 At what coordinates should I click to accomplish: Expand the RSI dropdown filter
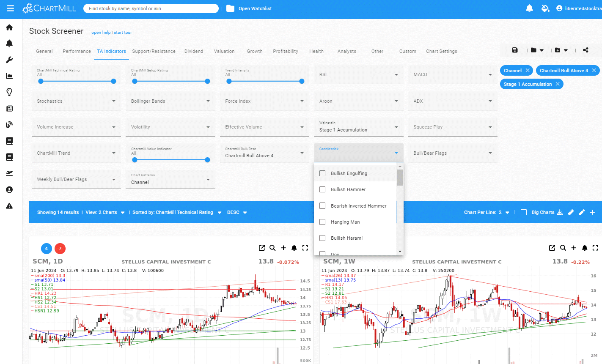coord(358,75)
